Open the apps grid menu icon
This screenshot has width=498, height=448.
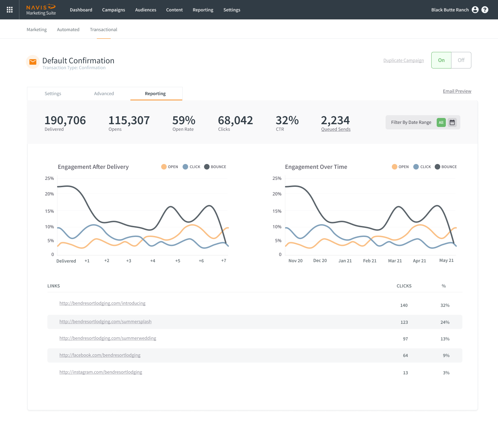(10, 10)
